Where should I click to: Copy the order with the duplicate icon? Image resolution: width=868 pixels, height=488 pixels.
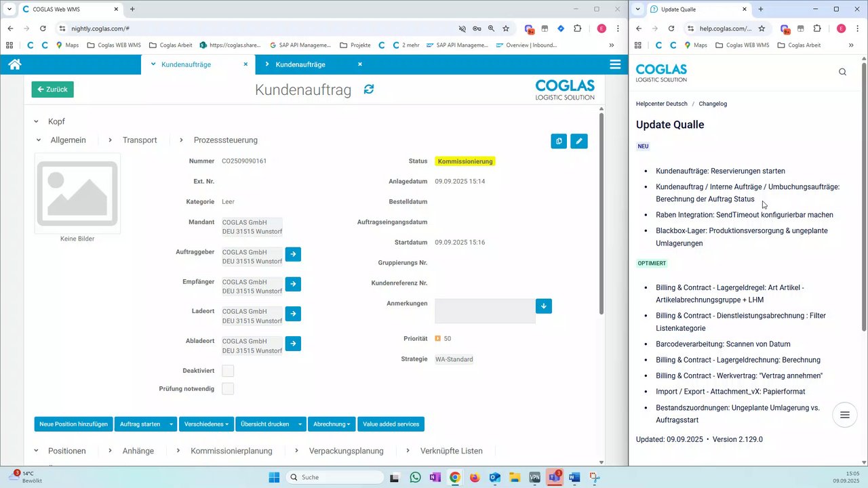coord(559,141)
